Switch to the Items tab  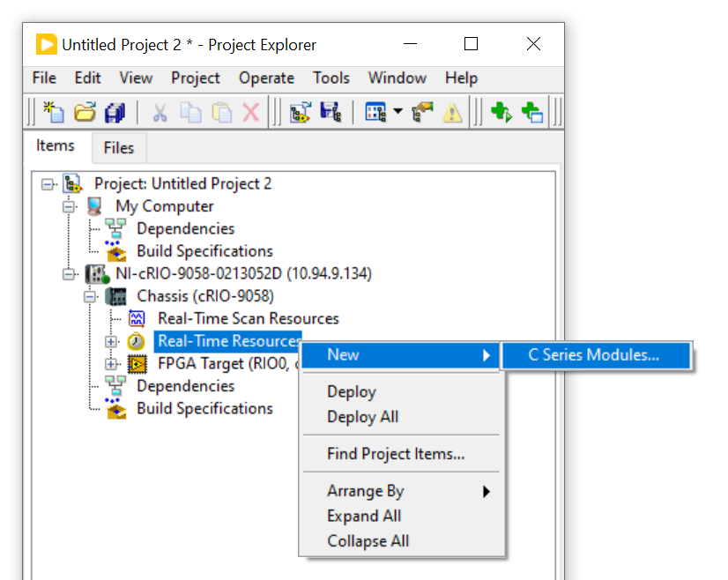coord(56,145)
